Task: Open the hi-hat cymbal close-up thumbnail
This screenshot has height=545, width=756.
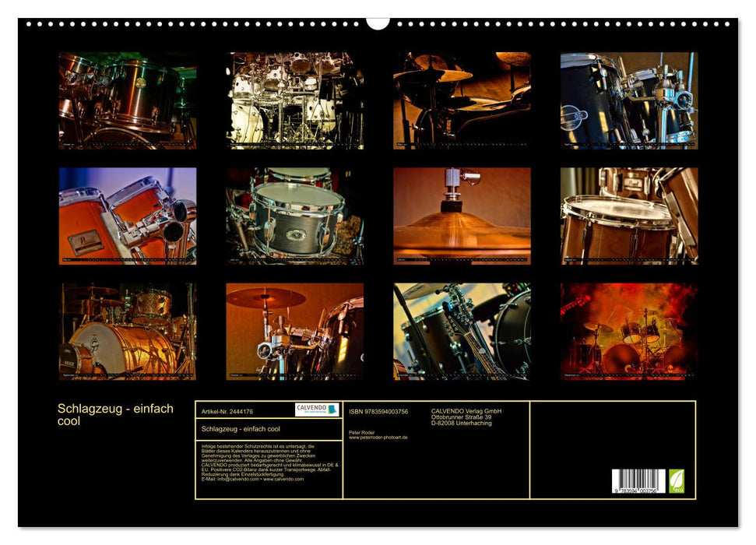Action: pyautogui.click(x=462, y=216)
